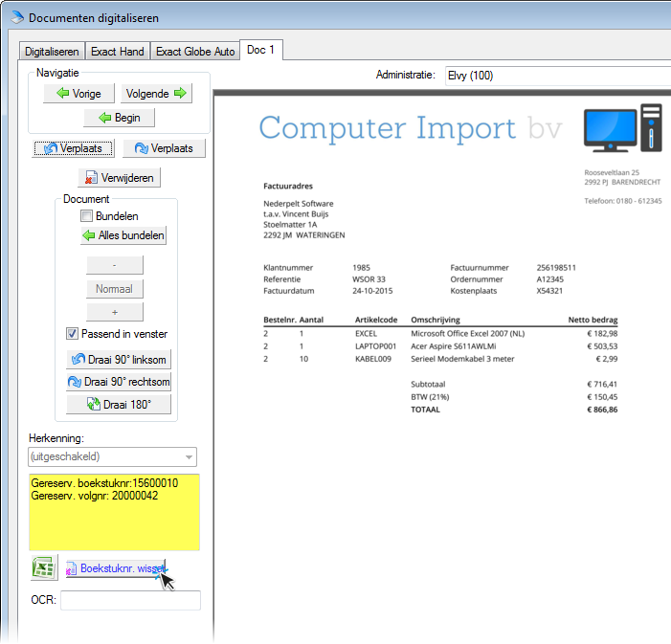Click the Alles bundelen button
This screenshot has width=671, height=644.
point(123,235)
